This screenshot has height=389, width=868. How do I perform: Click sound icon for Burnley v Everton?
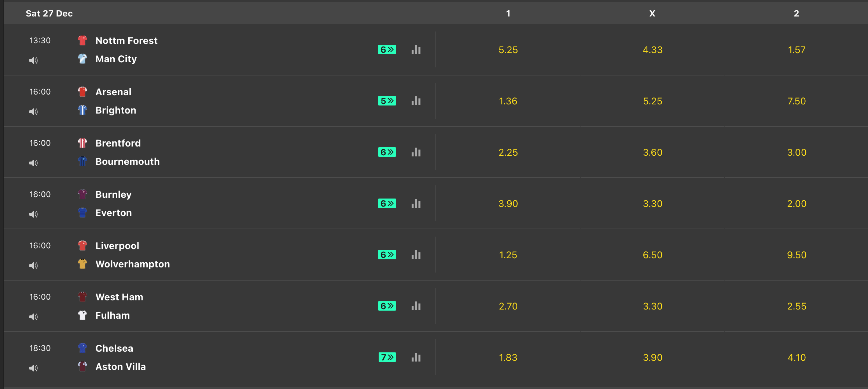[33, 214]
